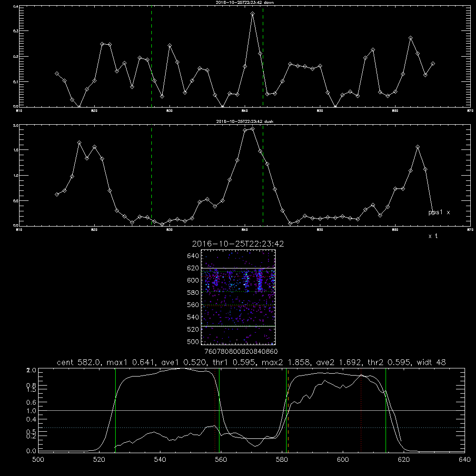Click the 'pos1 x' label
The height and width of the screenshot is (476, 476).
coord(439,212)
